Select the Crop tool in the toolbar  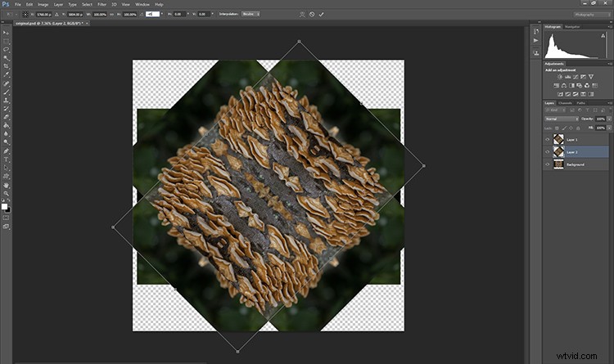(x=7, y=66)
